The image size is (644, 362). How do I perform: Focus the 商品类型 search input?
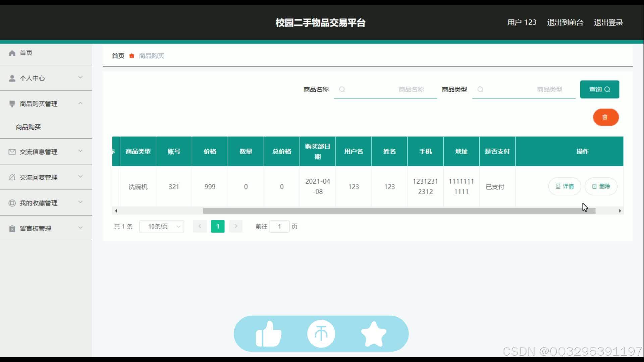point(524,89)
